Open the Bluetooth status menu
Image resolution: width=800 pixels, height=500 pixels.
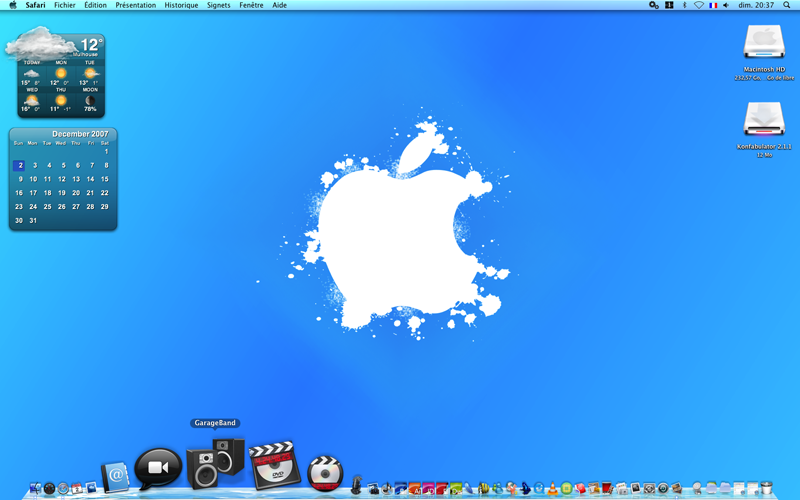click(x=684, y=5)
